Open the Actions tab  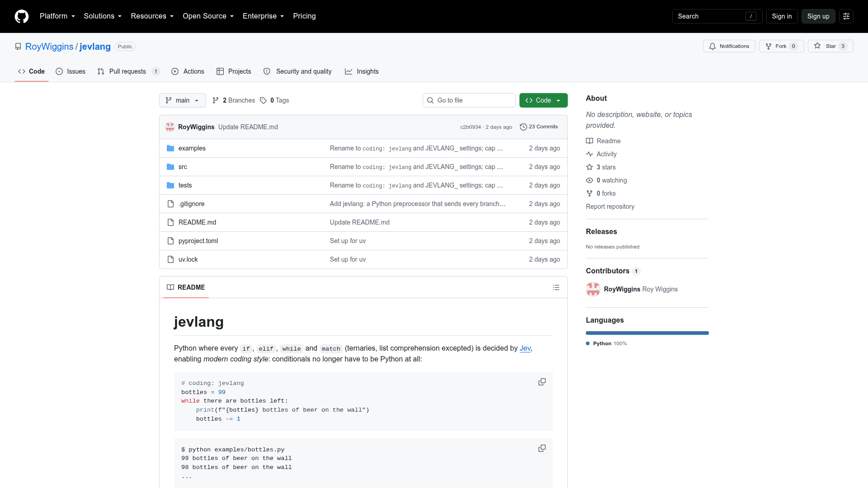pos(188,71)
